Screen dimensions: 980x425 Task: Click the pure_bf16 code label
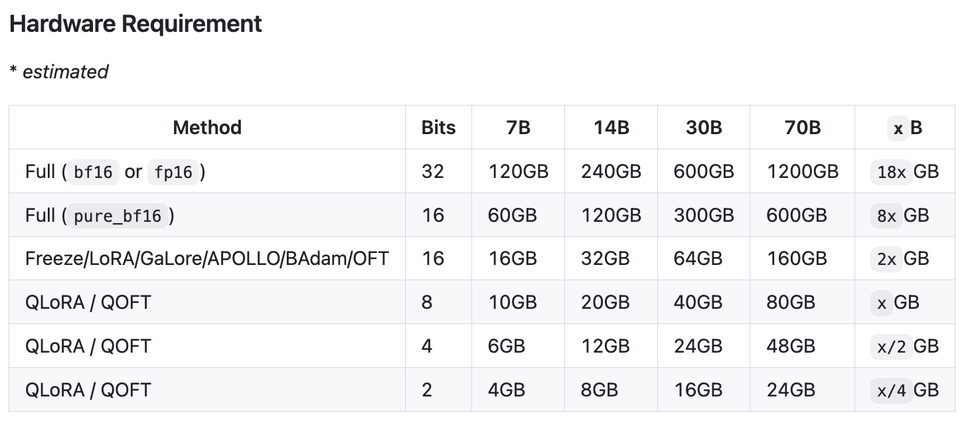tap(118, 216)
